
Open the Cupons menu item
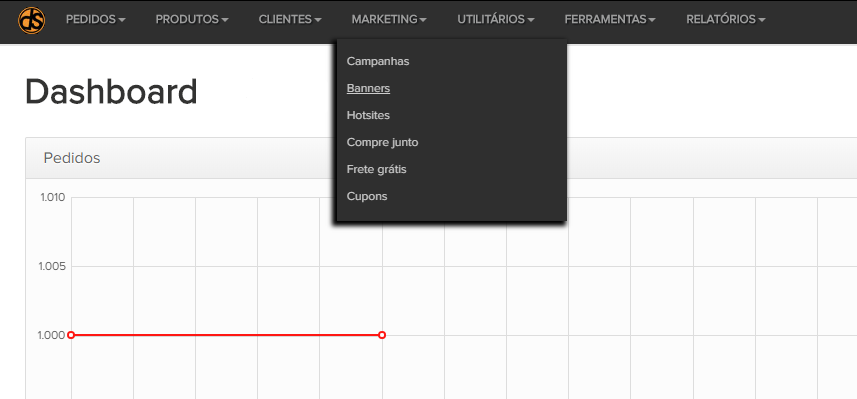point(367,196)
